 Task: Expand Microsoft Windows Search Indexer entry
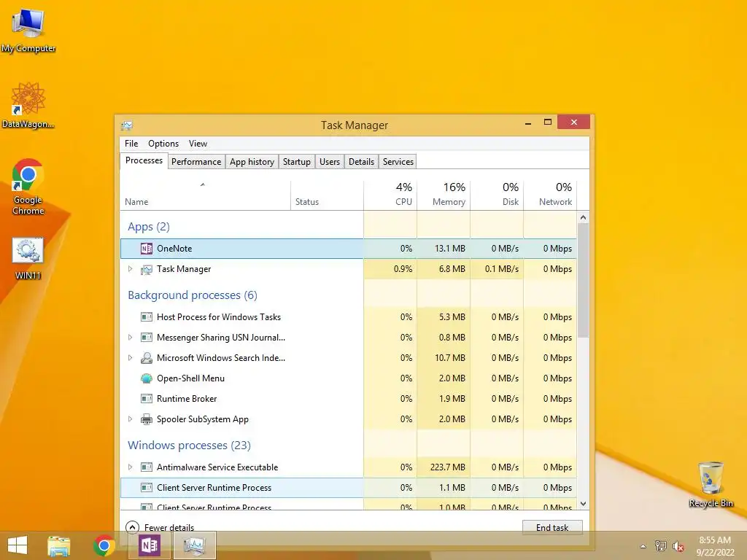point(130,358)
